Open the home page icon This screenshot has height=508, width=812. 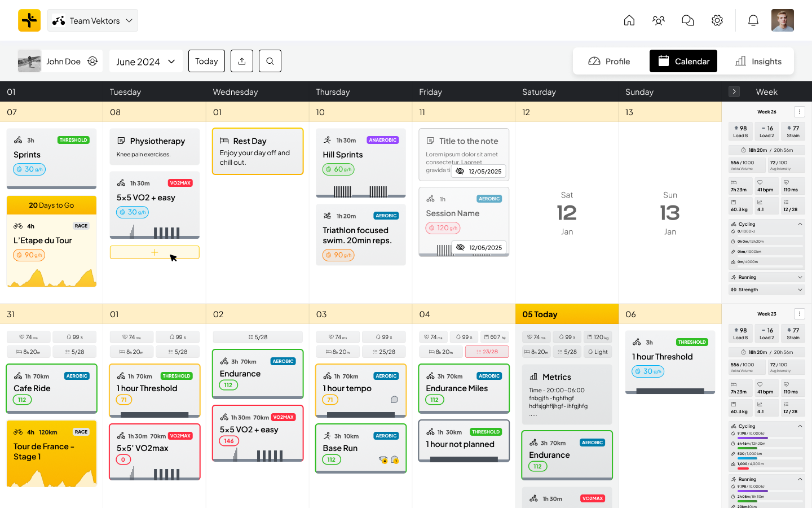click(x=629, y=20)
